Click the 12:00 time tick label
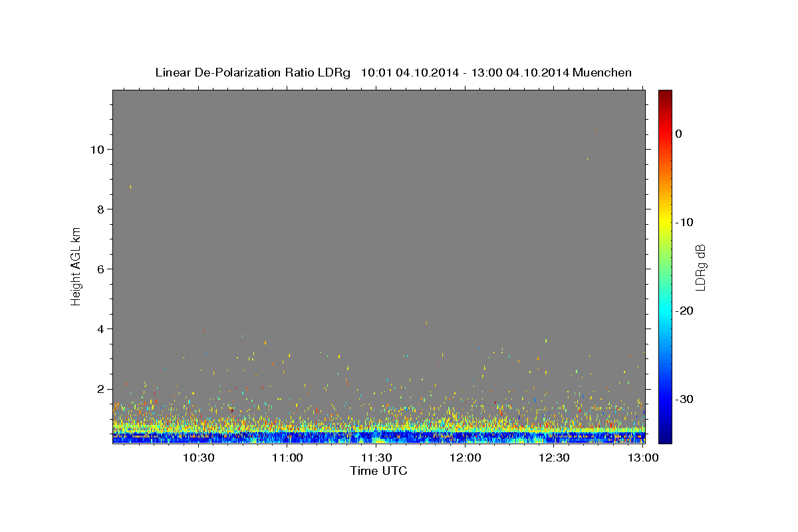Screen dimensions: 798x532 pos(465,458)
